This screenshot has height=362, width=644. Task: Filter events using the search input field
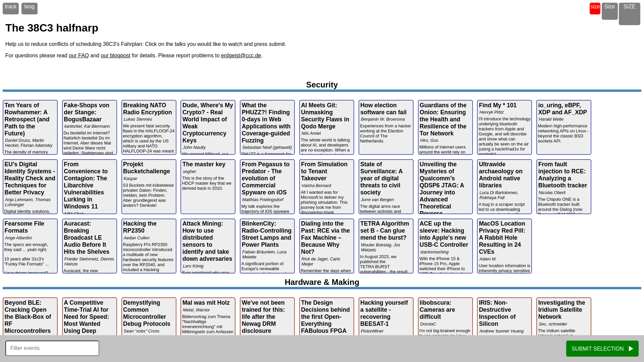click(x=52, y=348)
